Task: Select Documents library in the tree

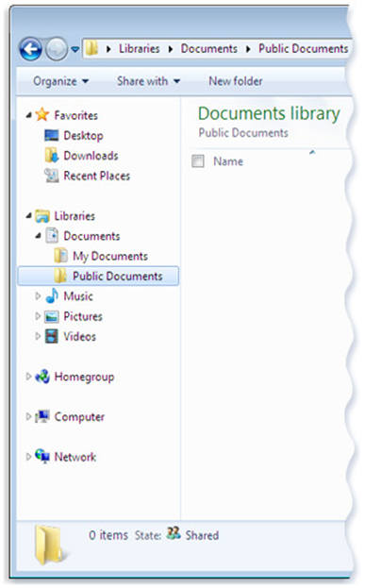Action: pos(91,236)
